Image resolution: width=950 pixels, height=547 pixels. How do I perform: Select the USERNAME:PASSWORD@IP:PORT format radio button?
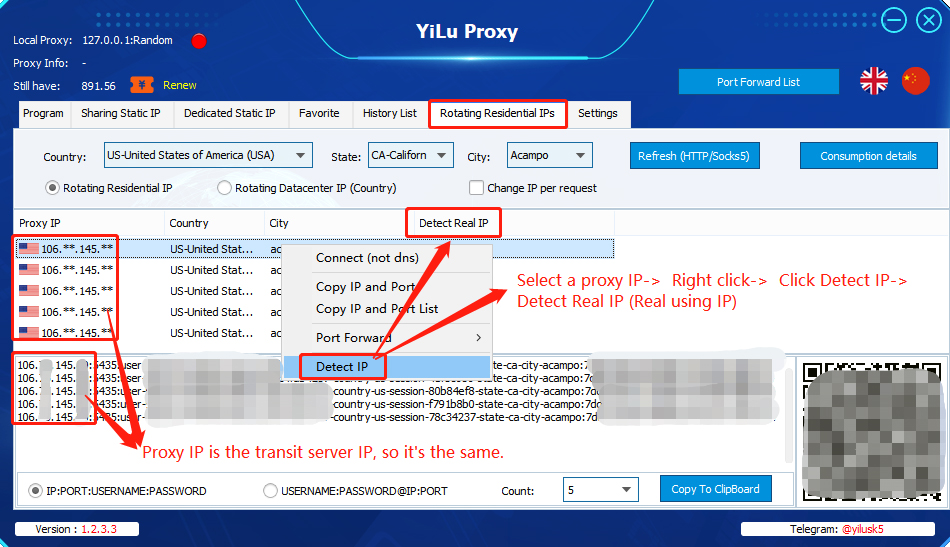(x=270, y=491)
